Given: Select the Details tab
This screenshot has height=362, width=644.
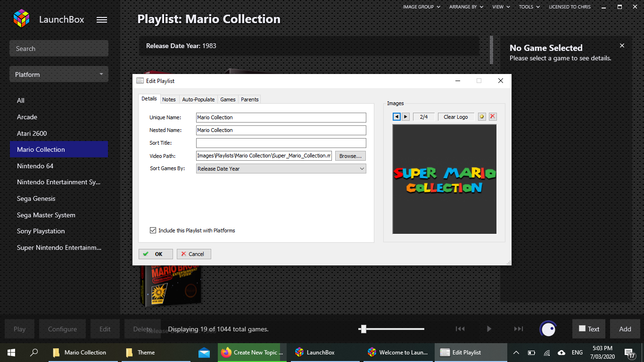Looking at the screenshot, I should (149, 99).
